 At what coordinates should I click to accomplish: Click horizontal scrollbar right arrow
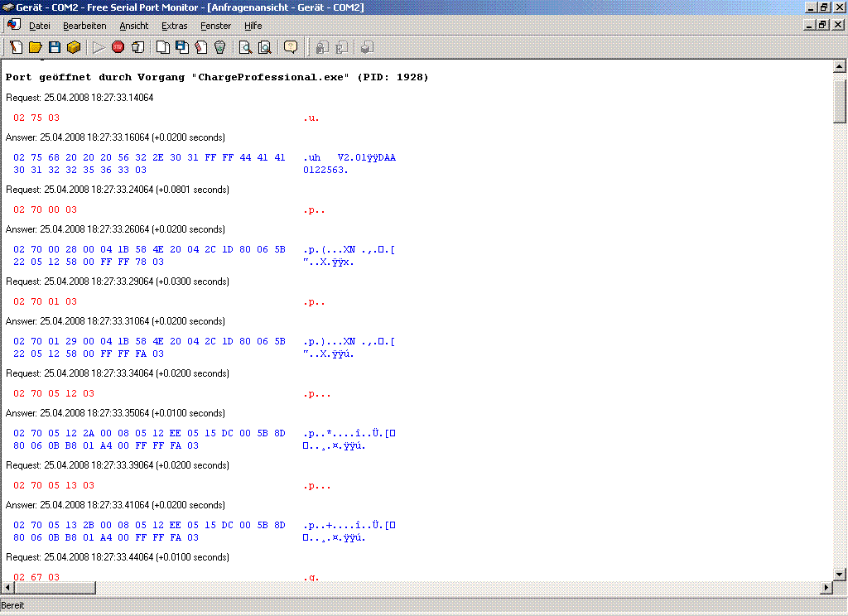(826, 587)
